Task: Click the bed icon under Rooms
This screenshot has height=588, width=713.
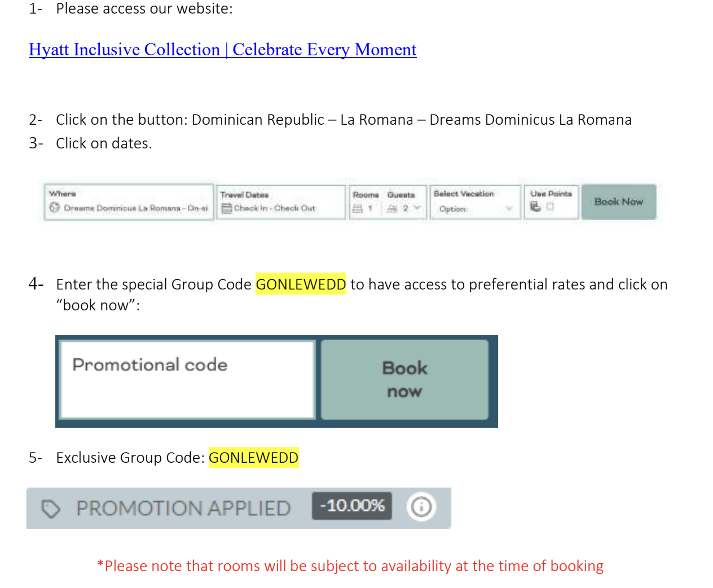Action: coord(358,208)
